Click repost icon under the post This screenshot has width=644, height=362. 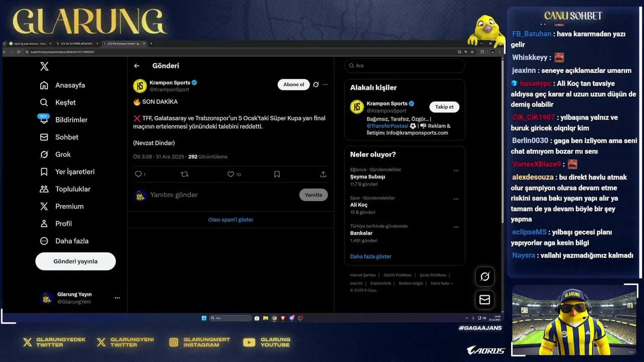[x=184, y=174]
